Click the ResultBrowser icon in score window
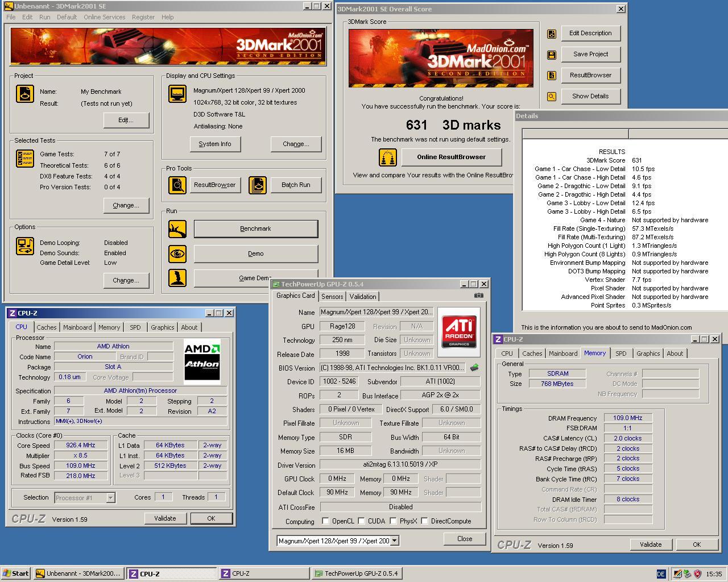The height and width of the screenshot is (582, 728). point(551,76)
